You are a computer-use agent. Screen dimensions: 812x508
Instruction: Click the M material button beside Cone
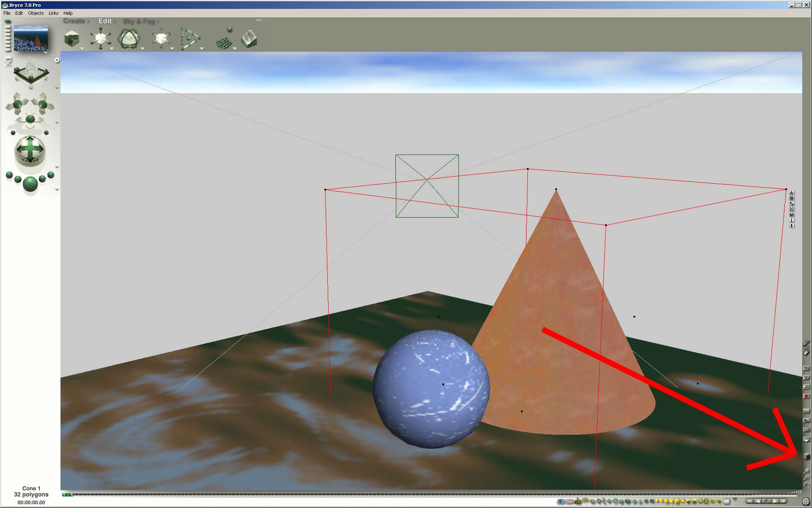point(792,215)
